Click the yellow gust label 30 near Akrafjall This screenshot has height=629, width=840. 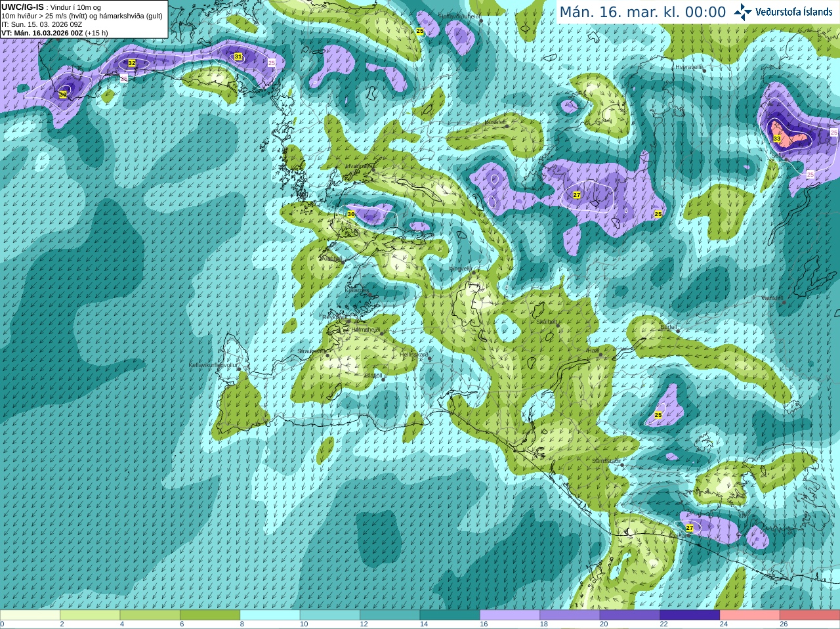pyautogui.click(x=351, y=214)
